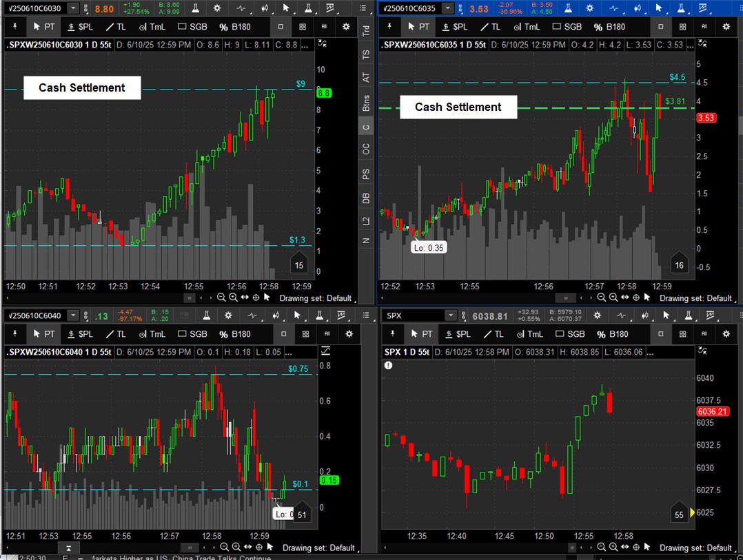Select TL trendline drawing tool in top-left chart

pyautogui.click(x=115, y=27)
